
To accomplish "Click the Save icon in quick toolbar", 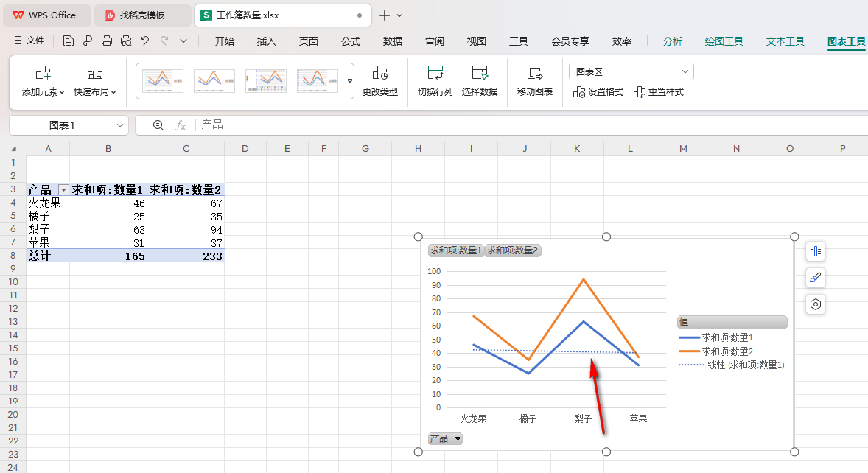I will pyautogui.click(x=68, y=41).
